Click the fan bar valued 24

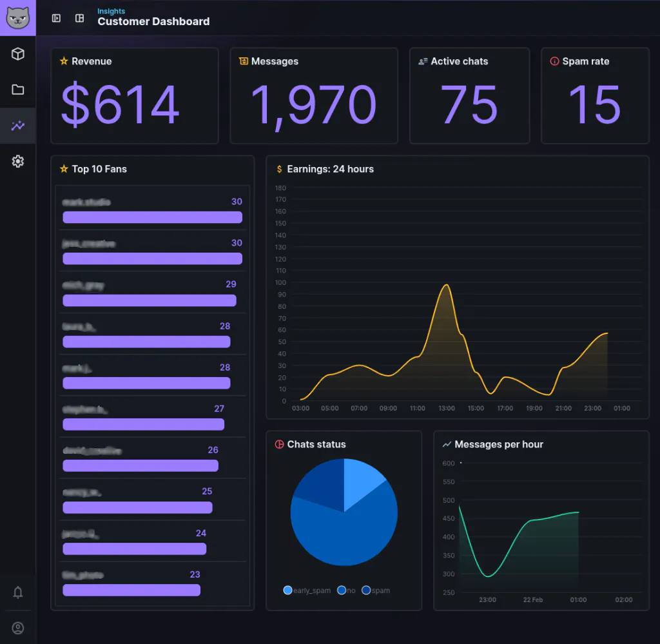135,549
